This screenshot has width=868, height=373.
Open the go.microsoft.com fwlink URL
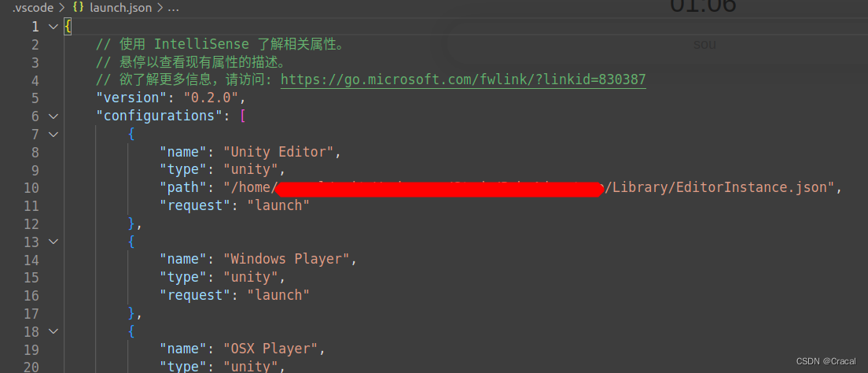tap(463, 79)
